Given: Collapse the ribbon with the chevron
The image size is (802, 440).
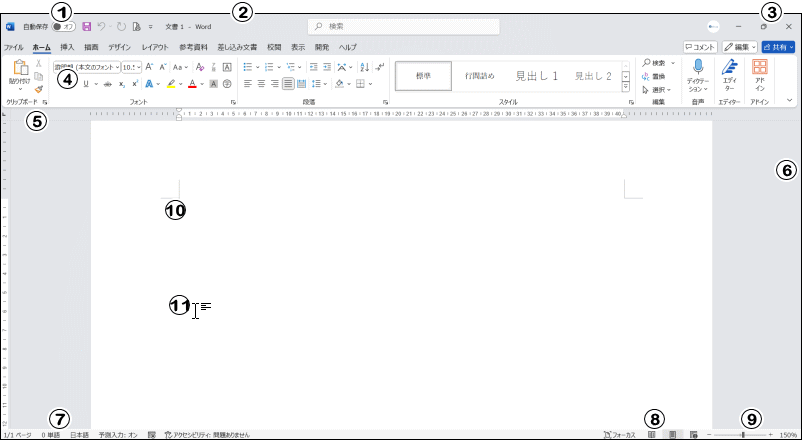Looking at the screenshot, I should [789, 100].
